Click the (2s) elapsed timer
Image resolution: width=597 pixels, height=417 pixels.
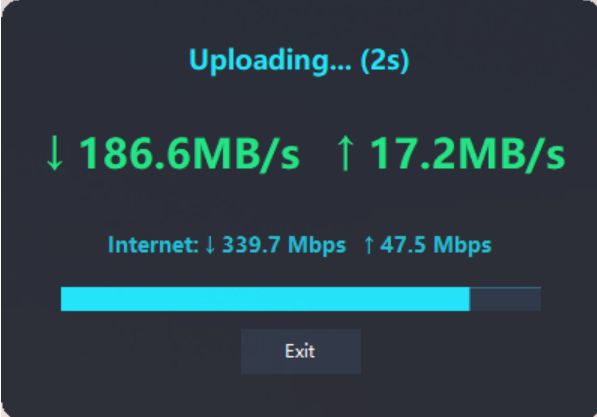[x=385, y=61]
